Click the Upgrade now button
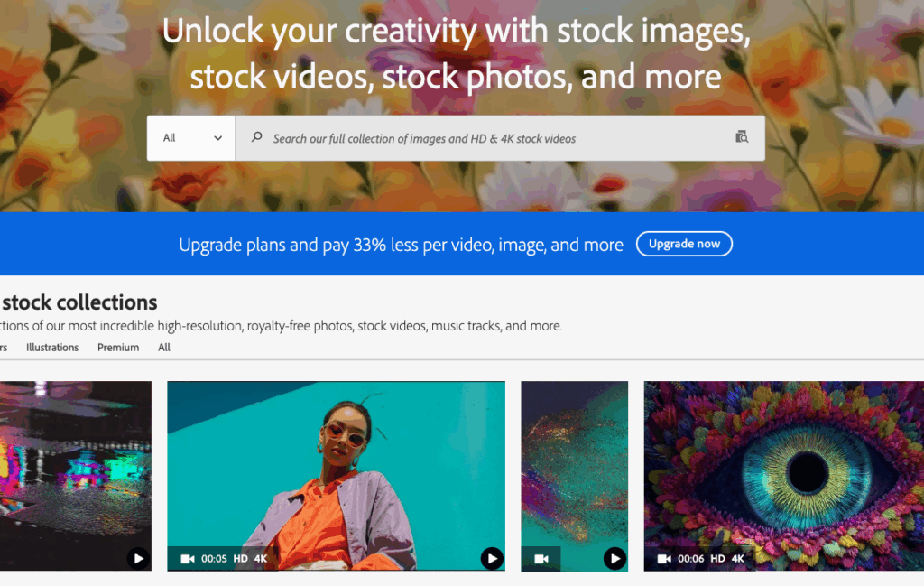Viewport: 924px width, 586px height. tap(684, 244)
